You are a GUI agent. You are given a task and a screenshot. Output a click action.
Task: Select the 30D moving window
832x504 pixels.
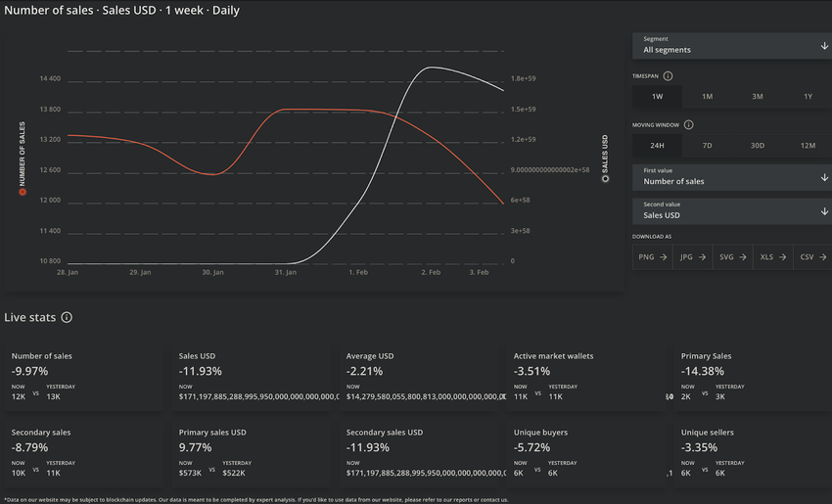758,146
